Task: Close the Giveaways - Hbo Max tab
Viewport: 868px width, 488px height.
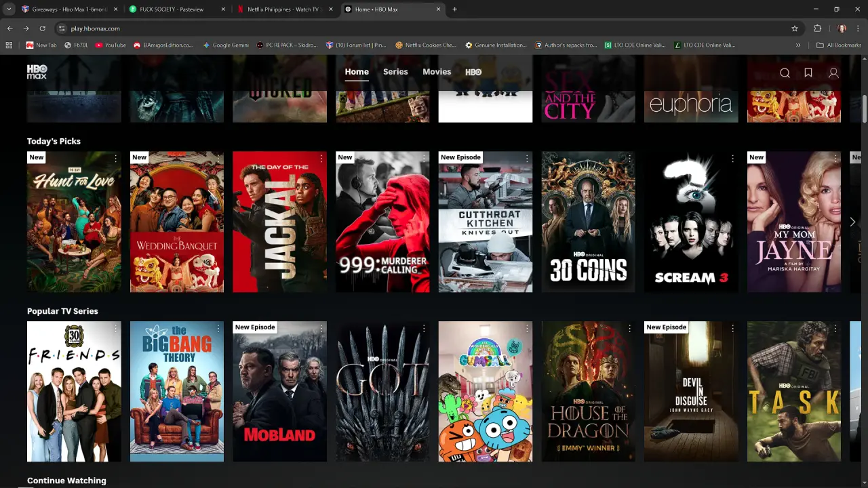Action: click(115, 9)
